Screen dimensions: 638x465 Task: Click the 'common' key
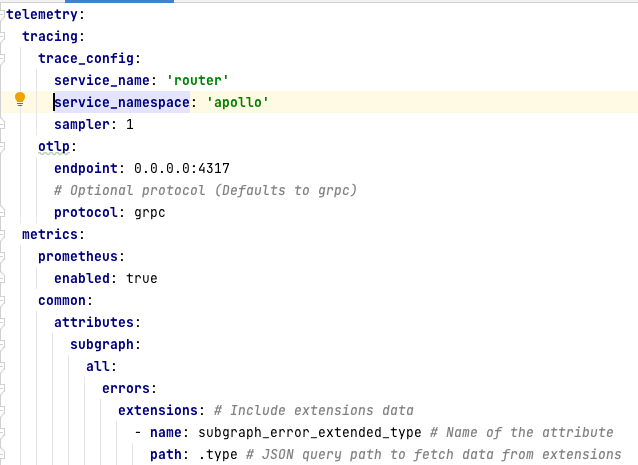click(64, 300)
